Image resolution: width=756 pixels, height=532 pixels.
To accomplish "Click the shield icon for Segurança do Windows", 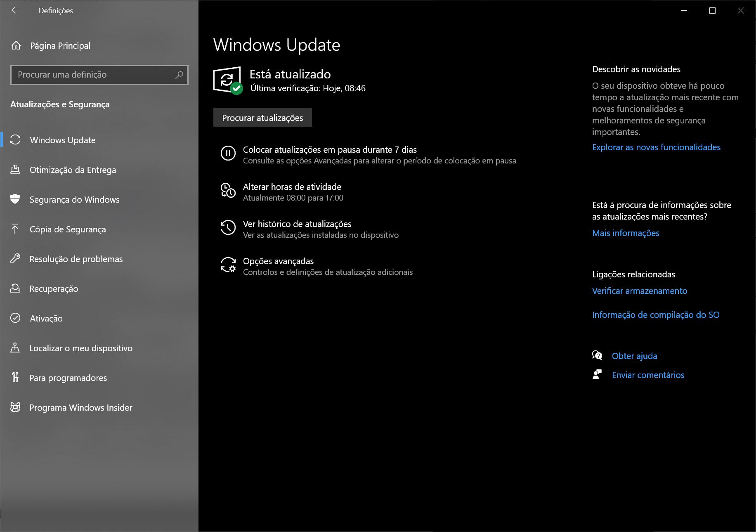I will pos(15,199).
